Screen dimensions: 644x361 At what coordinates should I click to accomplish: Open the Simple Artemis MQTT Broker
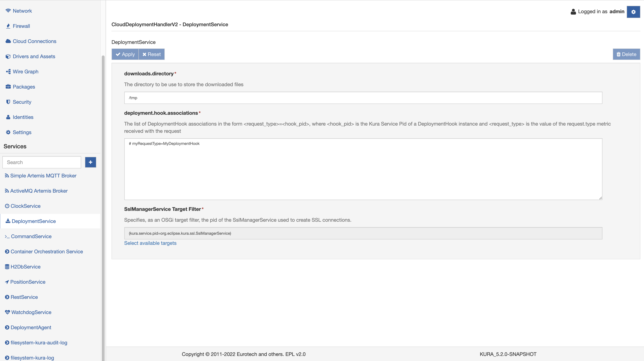coord(43,176)
